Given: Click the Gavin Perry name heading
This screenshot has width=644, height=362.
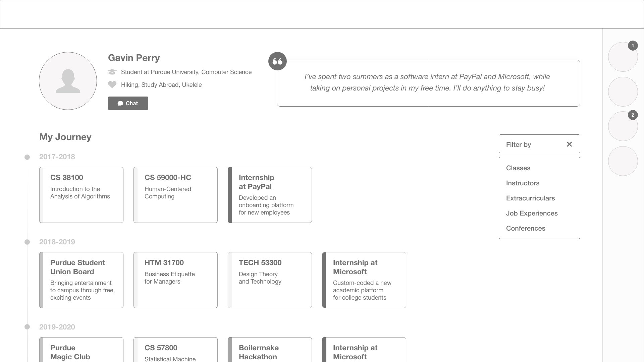Looking at the screenshot, I should click(134, 58).
